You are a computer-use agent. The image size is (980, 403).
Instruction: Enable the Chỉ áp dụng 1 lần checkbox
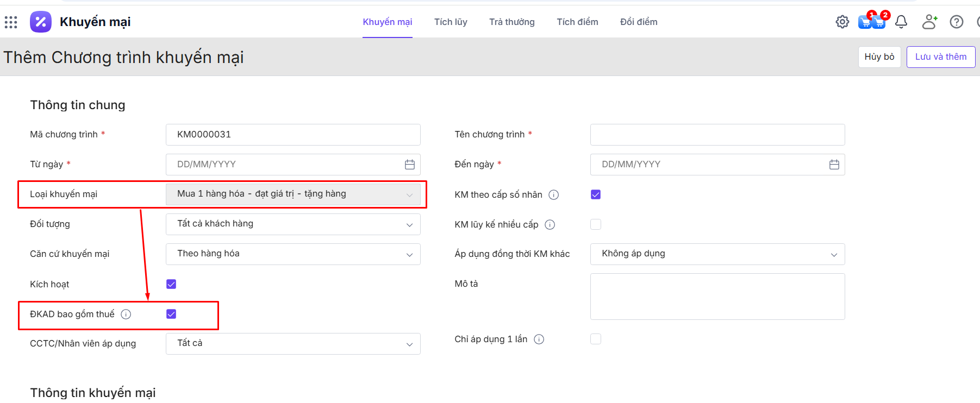click(596, 339)
